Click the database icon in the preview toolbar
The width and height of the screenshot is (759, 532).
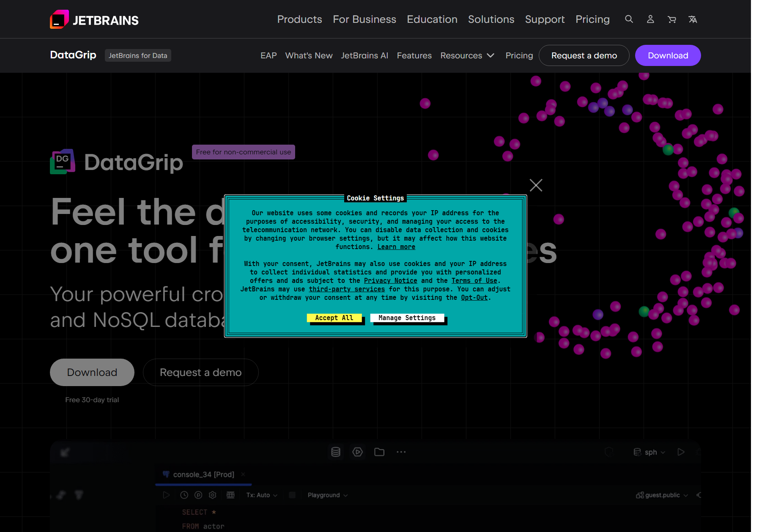pyautogui.click(x=336, y=452)
